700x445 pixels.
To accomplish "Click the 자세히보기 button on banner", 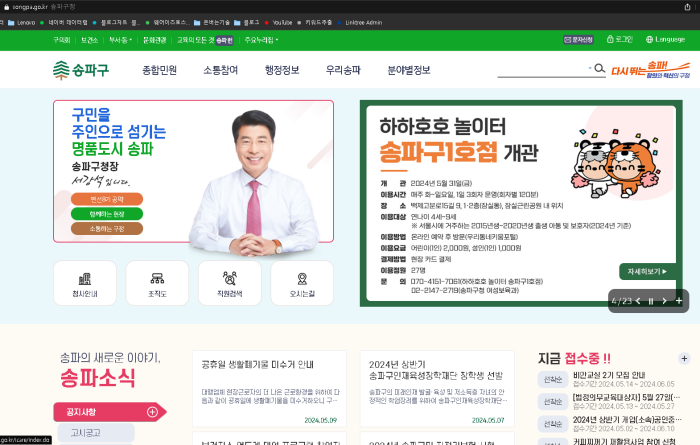I will 647,271.
